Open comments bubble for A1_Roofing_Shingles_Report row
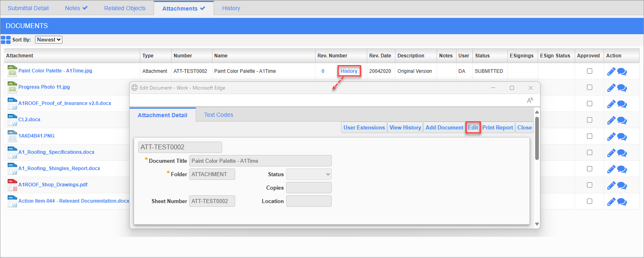Viewport: 644px width, 258px height. 622,169
